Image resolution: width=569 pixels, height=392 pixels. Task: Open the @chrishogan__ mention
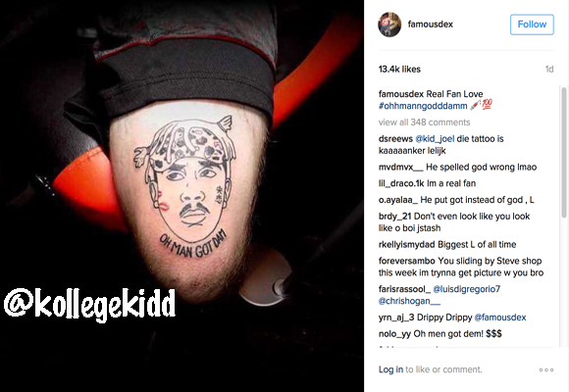click(409, 301)
